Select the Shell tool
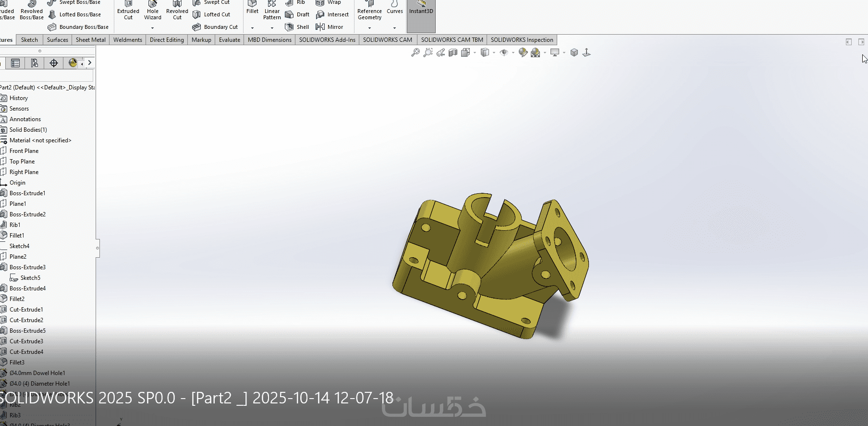The width and height of the screenshot is (868, 426). [x=297, y=27]
